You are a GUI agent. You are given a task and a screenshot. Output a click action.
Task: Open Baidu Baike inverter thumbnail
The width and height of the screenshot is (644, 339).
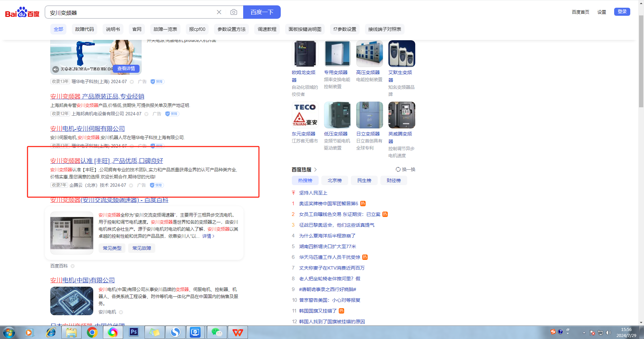72,233
